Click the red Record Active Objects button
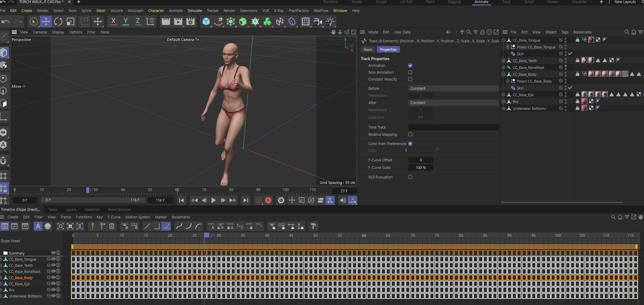This screenshot has height=305, width=644. pyautogui.click(x=259, y=200)
